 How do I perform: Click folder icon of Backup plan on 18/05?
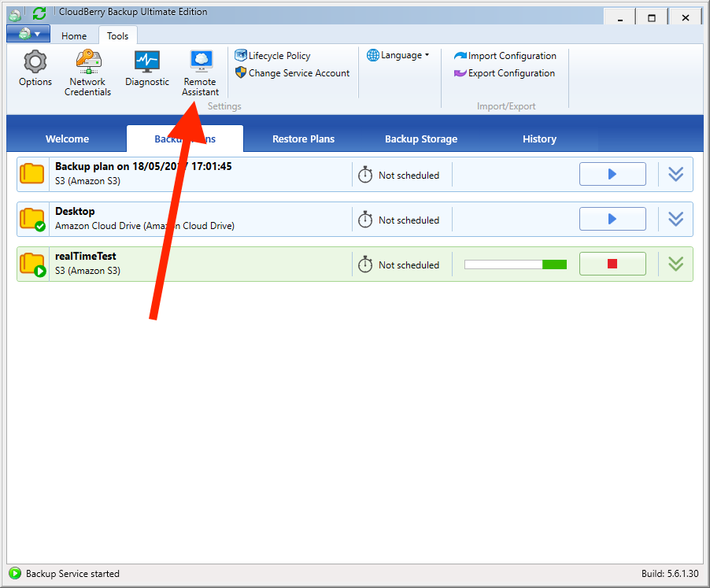[x=32, y=174]
